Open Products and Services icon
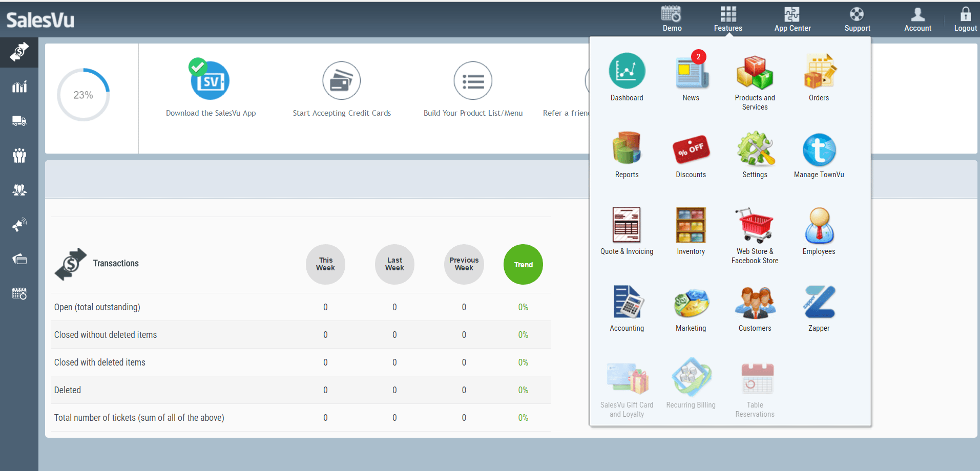 (x=755, y=72)
